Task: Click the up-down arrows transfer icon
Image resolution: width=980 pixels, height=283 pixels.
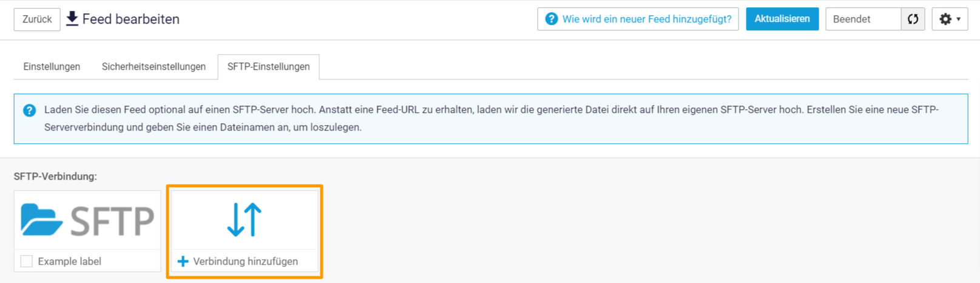Action: pyautogui.click(x=245, y=219)
